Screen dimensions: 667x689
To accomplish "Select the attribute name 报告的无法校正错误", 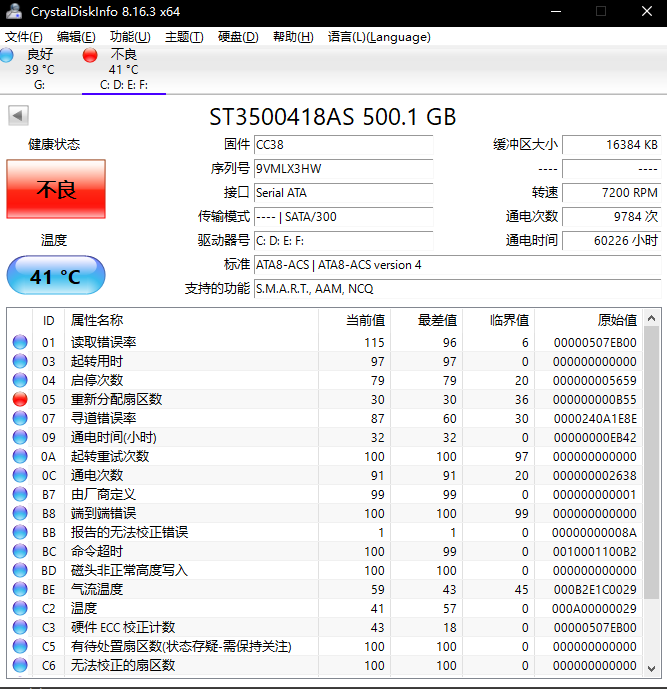I will [x=129, y=532].
